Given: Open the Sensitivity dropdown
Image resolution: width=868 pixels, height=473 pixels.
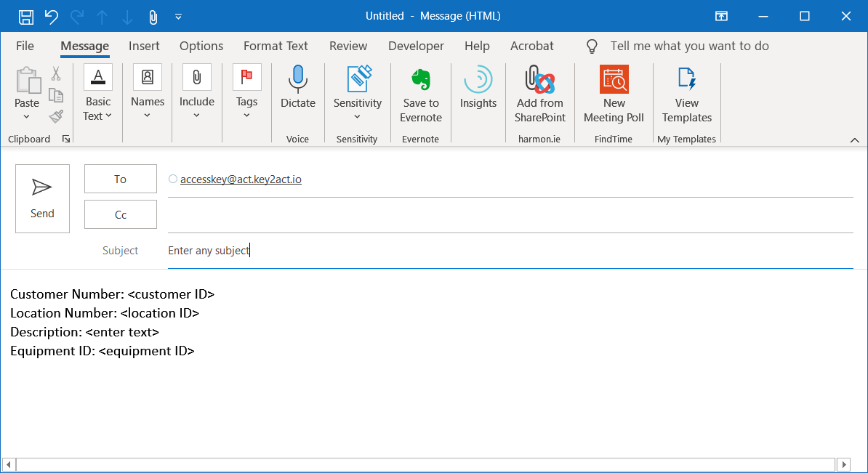Looking at the screenshot, I should (x=357, y=116).
